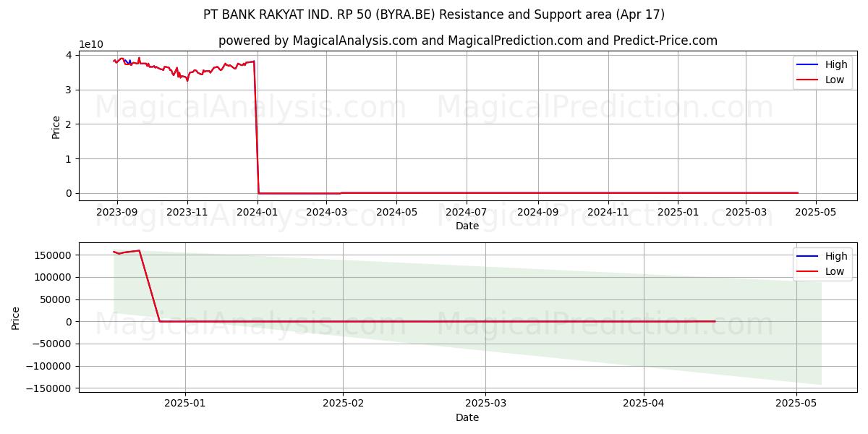Click the bottom chart 'Price' axis label
The image size is (868, 434).
[16, 318]
